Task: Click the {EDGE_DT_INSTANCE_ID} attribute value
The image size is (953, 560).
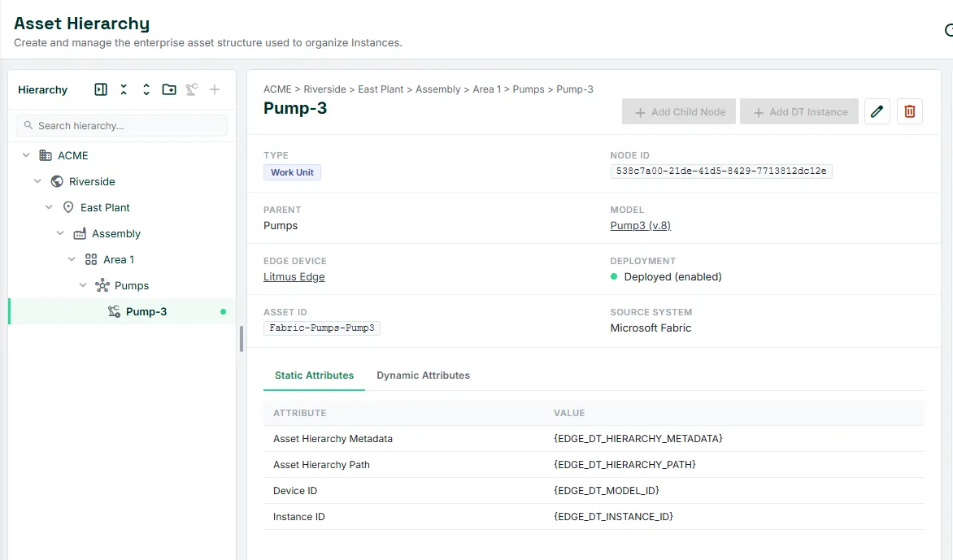Action: (x=613, y=517)
